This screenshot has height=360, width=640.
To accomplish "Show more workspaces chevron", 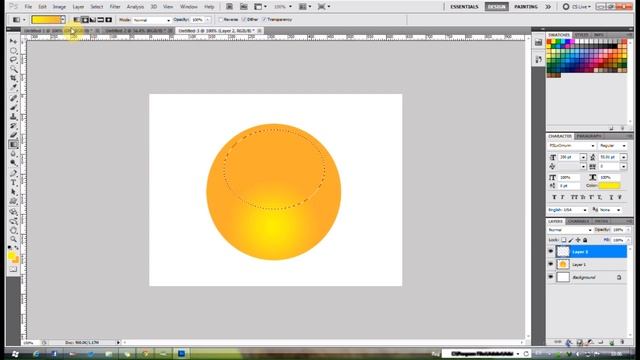I will coord(548,7).
